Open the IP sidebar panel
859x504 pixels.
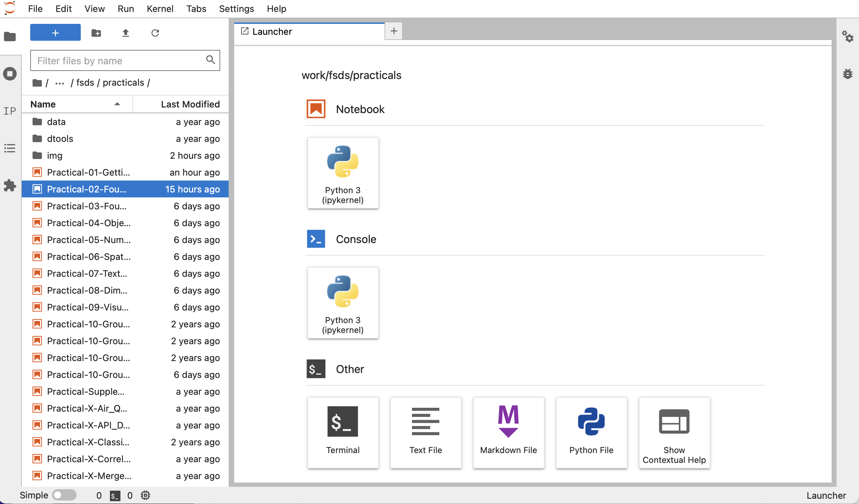point(10,111)
